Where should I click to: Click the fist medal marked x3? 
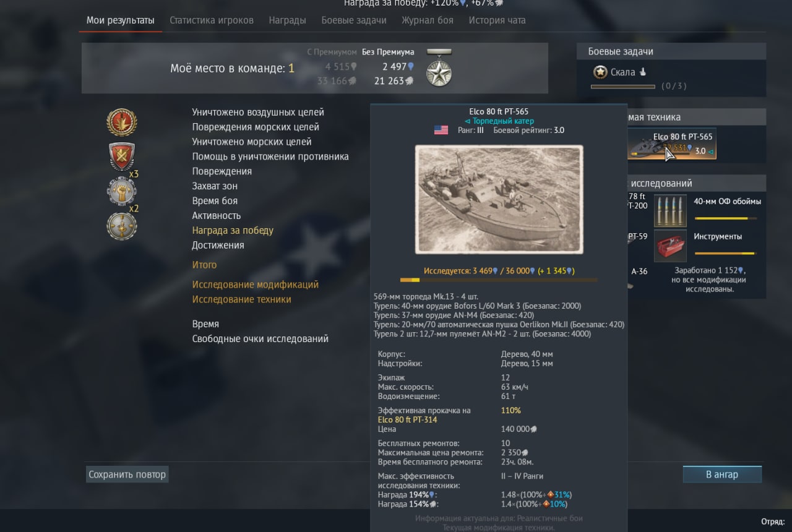[x=121, y=191]
